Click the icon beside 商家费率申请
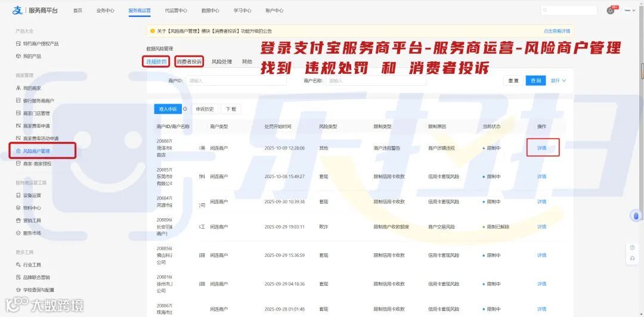Viewport: 644px width, 317px height. 18,126
